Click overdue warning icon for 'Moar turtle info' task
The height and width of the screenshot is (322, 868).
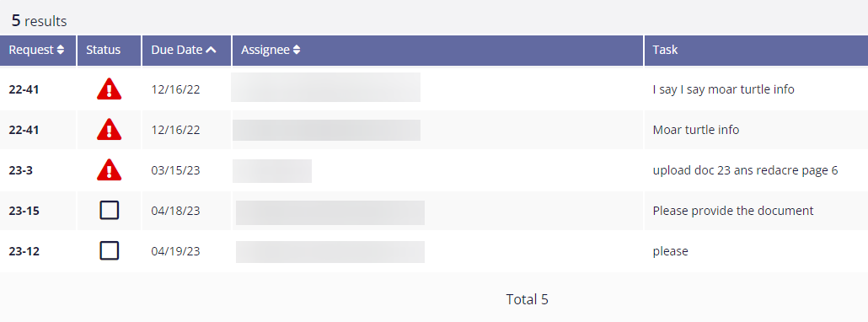tap(109, 129)
